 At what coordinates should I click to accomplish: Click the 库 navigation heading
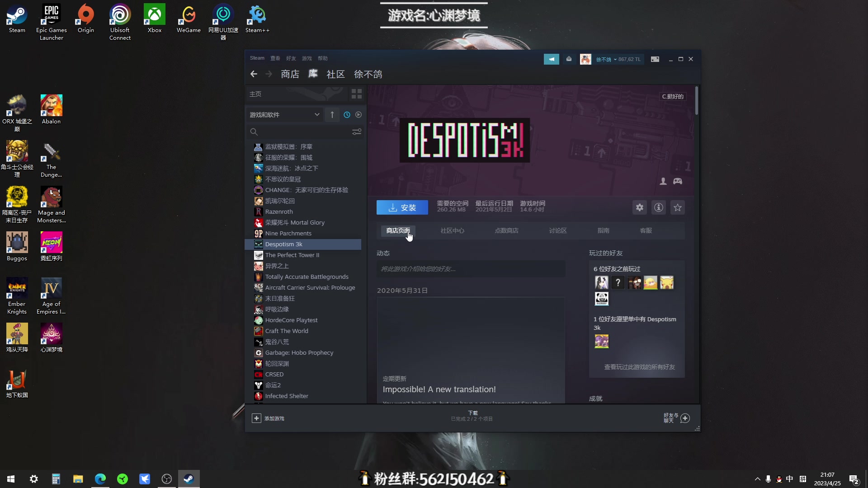[x=313, y=74]
